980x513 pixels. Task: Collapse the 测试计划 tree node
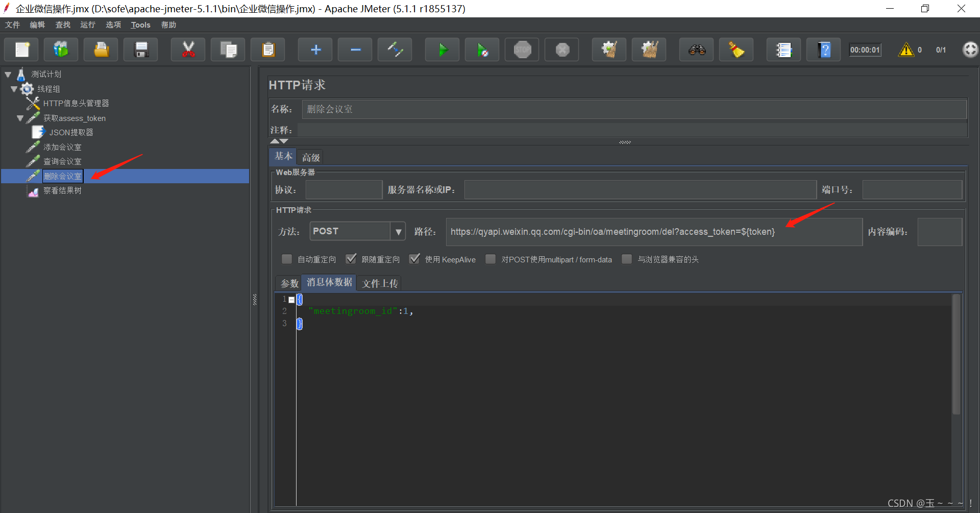[8, 75]
